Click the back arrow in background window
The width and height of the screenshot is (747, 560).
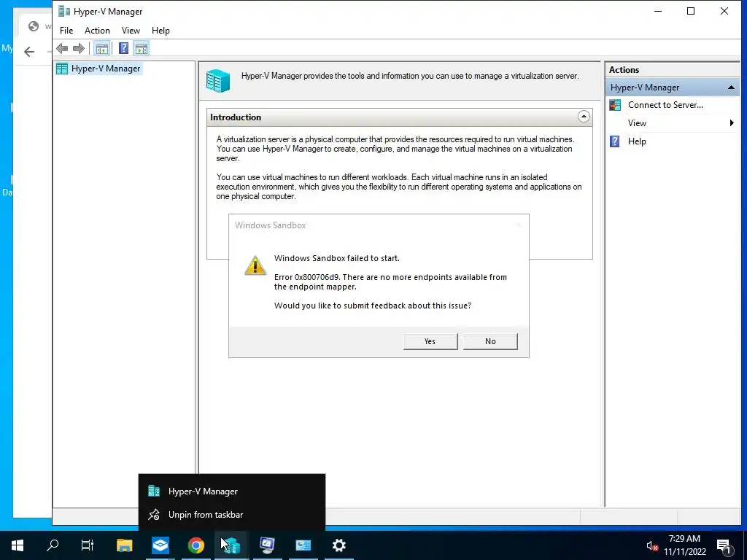[x=29, y=52]
